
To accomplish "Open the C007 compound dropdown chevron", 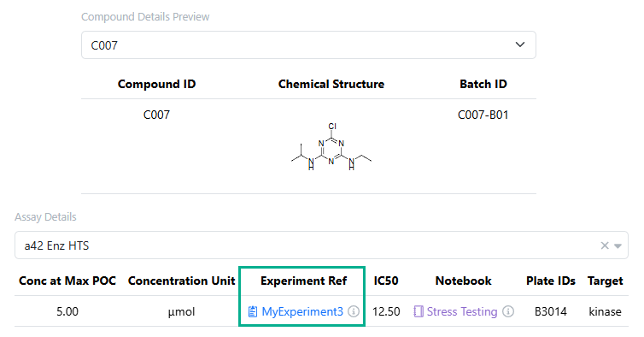I will coord(520,44).
